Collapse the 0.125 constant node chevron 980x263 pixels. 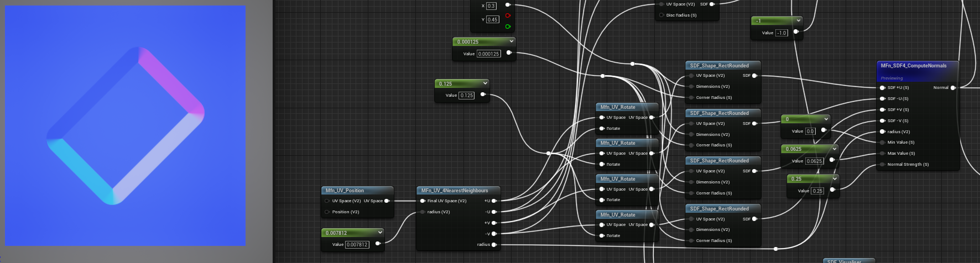point(485,83)
